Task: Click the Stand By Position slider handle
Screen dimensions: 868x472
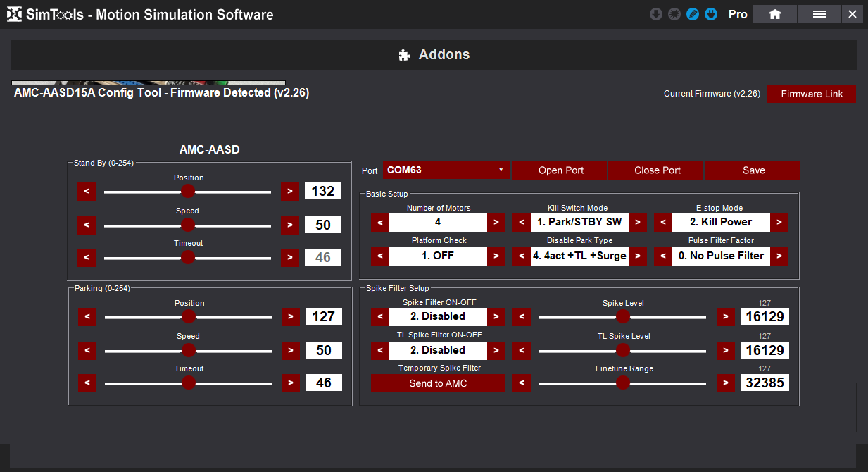Action: pos(187,192)
